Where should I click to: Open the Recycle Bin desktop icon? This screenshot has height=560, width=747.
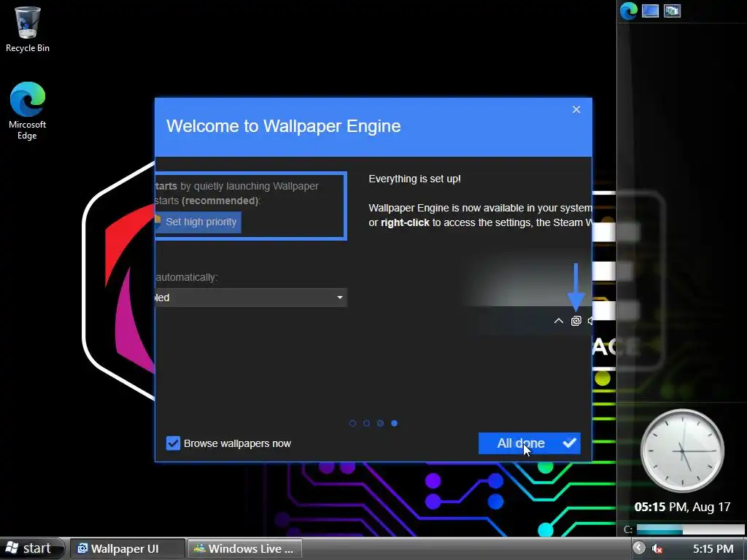27,29
